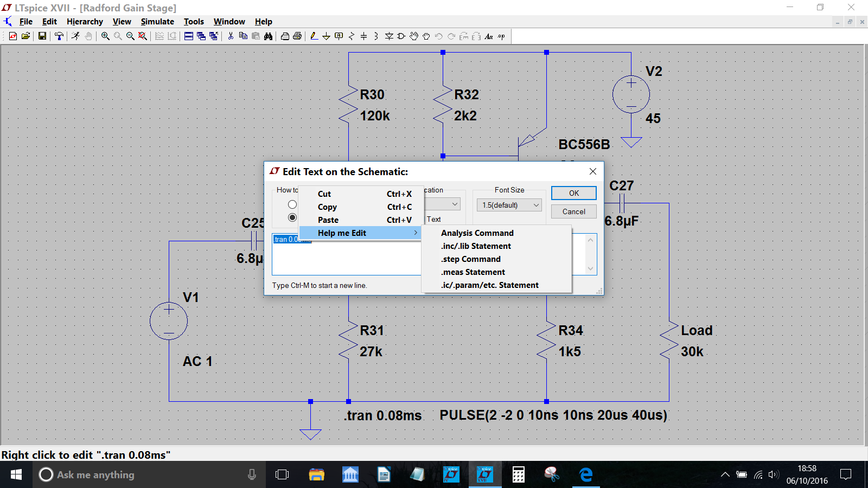Open the View menu
This screenshot has height=488, width=868.
click(122, 22)
